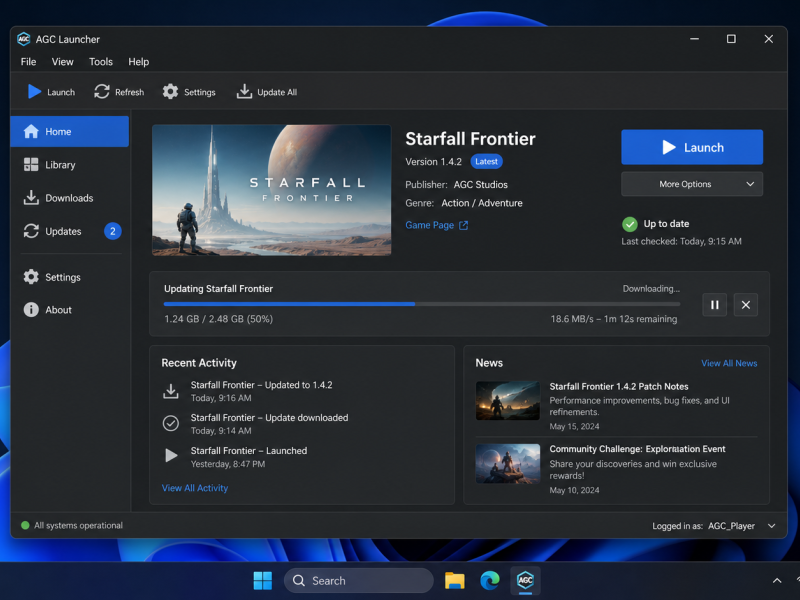Open File Explorer from the taskbar
The width and height of the screenshot is (800, 600).
point(455,581)
